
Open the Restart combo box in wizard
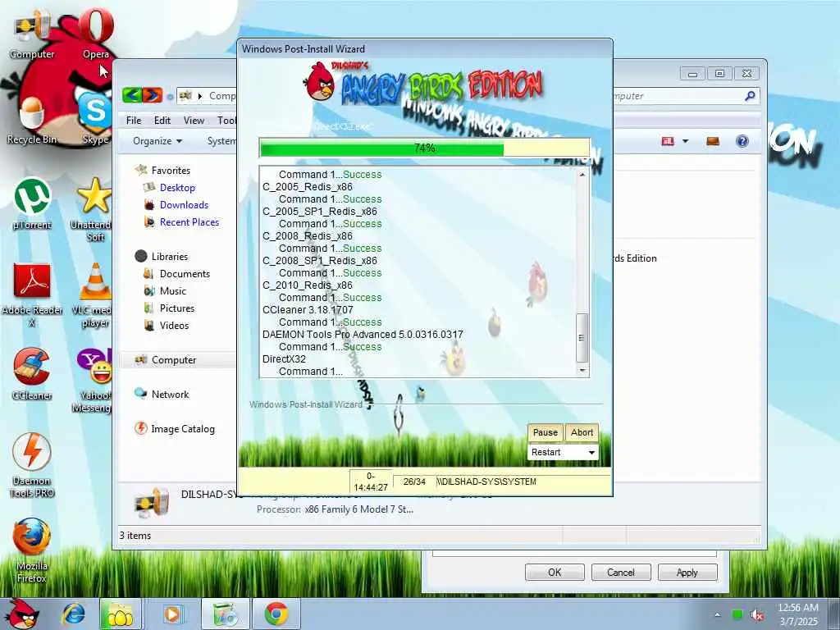coord(563,452)
